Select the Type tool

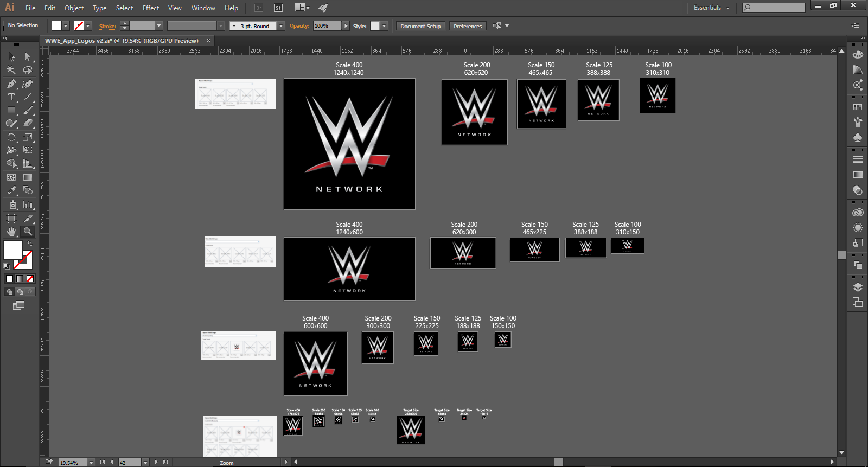coord(11,97)
